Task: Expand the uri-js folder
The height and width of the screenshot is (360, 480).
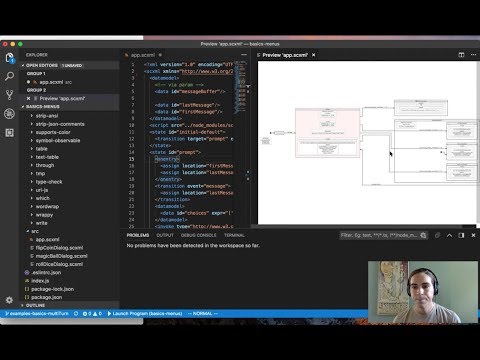Action: click(x=42, y=190)
